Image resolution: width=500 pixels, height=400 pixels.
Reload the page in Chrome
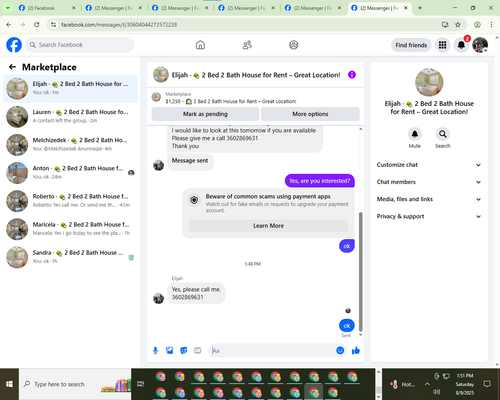pyautogui.click(x=37, y=24)
